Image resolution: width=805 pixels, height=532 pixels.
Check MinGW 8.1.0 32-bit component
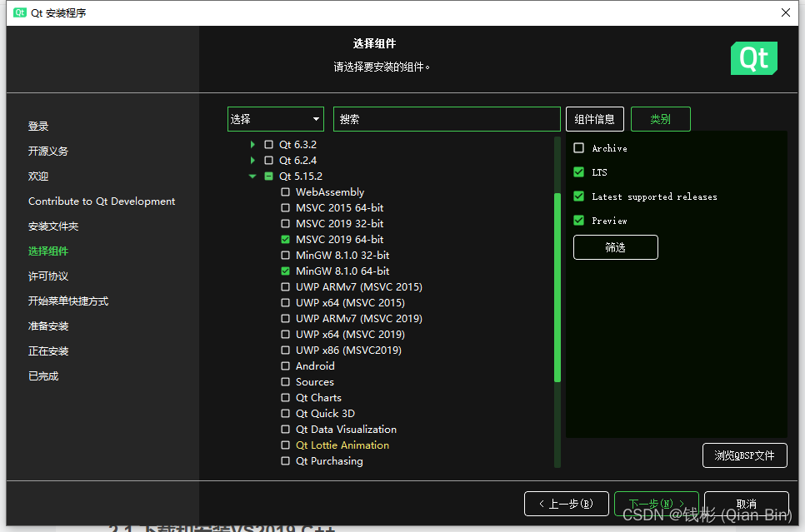286,256
